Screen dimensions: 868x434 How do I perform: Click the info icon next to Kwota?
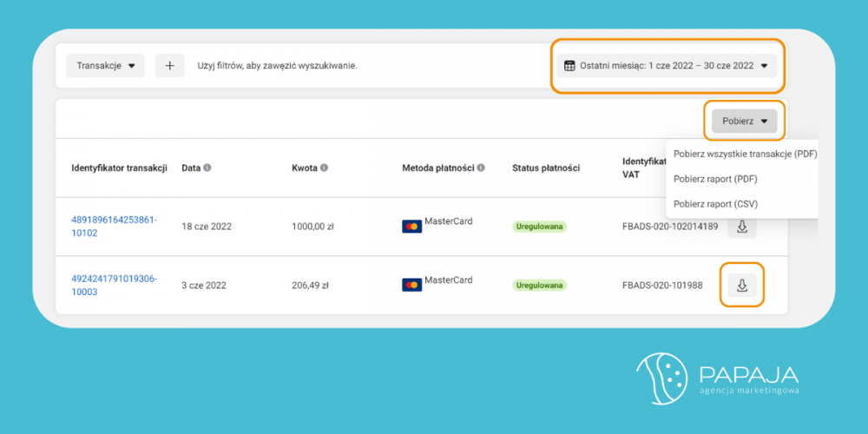pyautogui.click(x=324, y=168)
